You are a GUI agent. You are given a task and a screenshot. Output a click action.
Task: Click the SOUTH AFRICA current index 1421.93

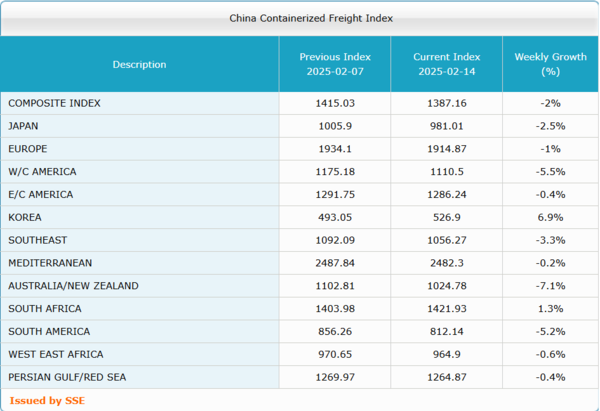446,309
